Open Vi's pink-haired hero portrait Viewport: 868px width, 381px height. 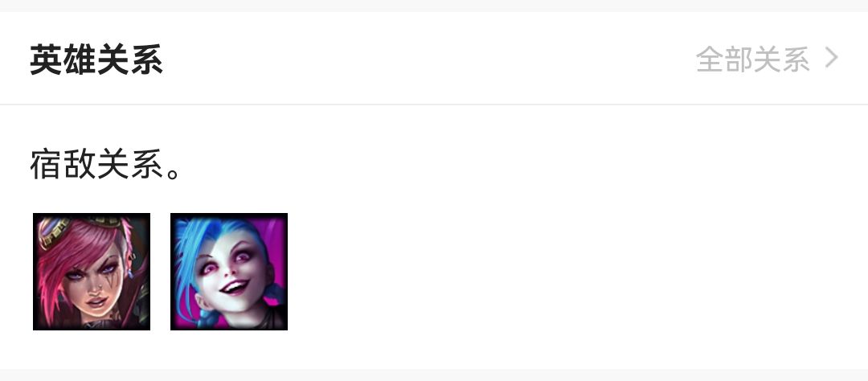[x=92, y=272]
